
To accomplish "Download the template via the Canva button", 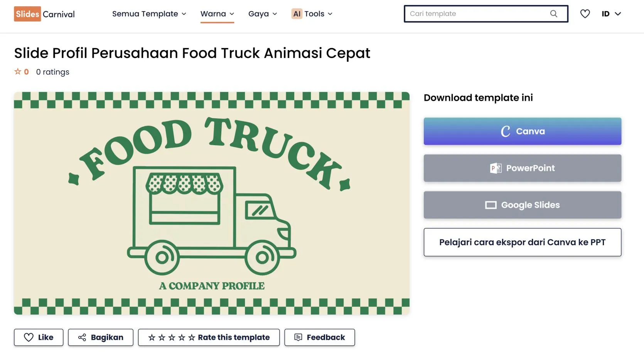I will (x=522, y=131).
